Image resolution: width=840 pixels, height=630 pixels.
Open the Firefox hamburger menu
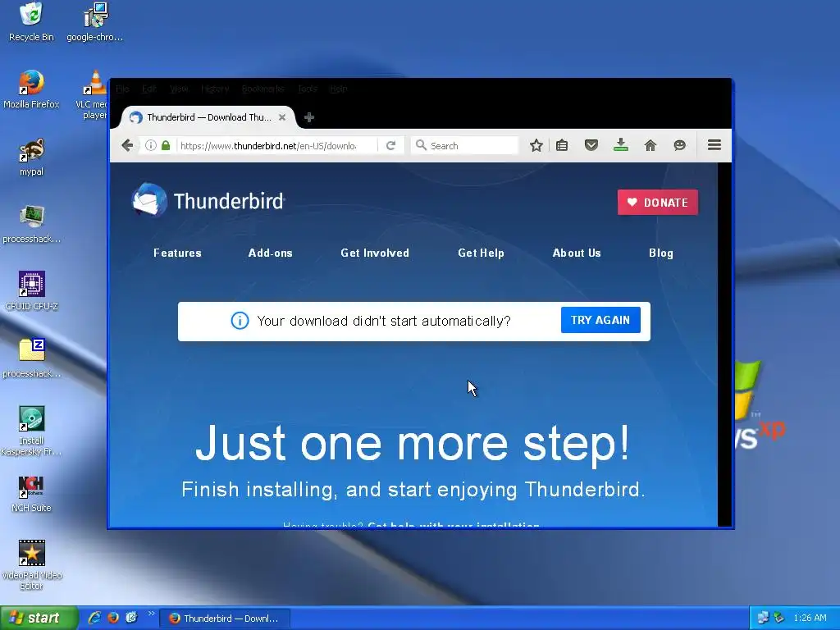click(x=714, y=145)
